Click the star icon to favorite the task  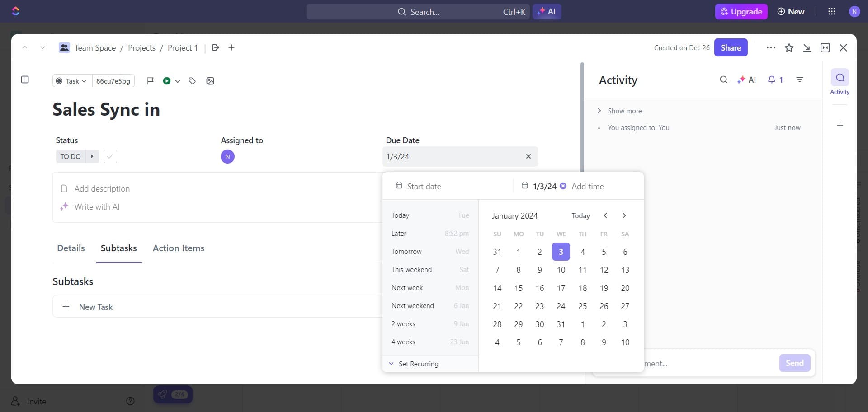[x=789, y=48]
